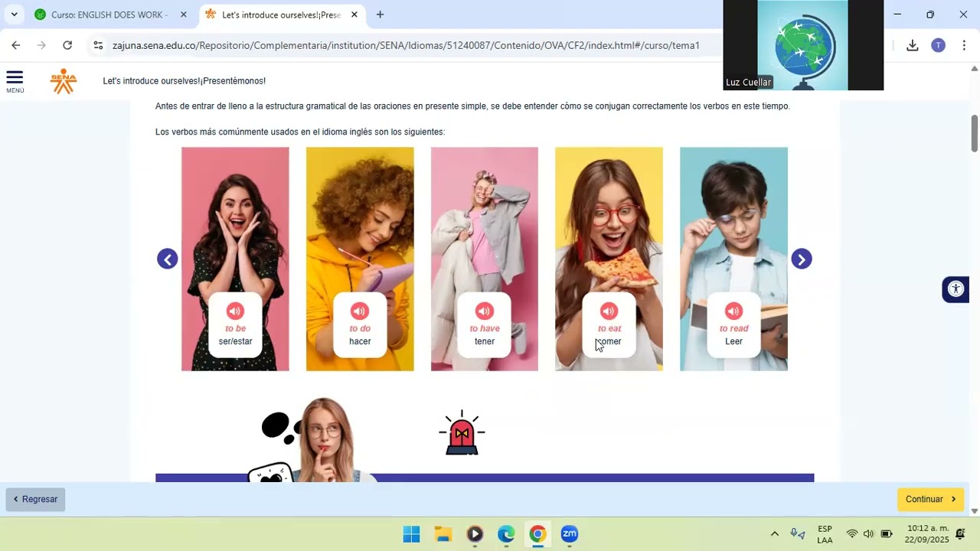Close the 'Curso: ENGLISH DOES WORK' tab

(183, 15)
